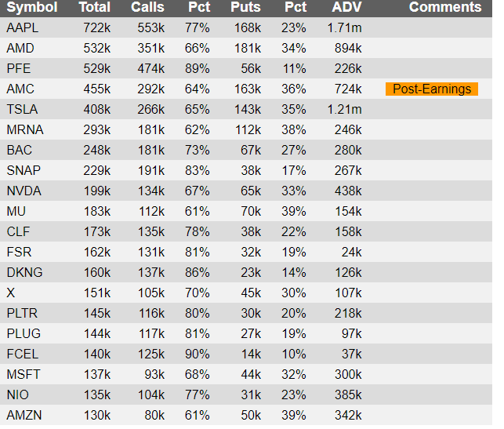Select the PLTR ticker row

[246, 313]
